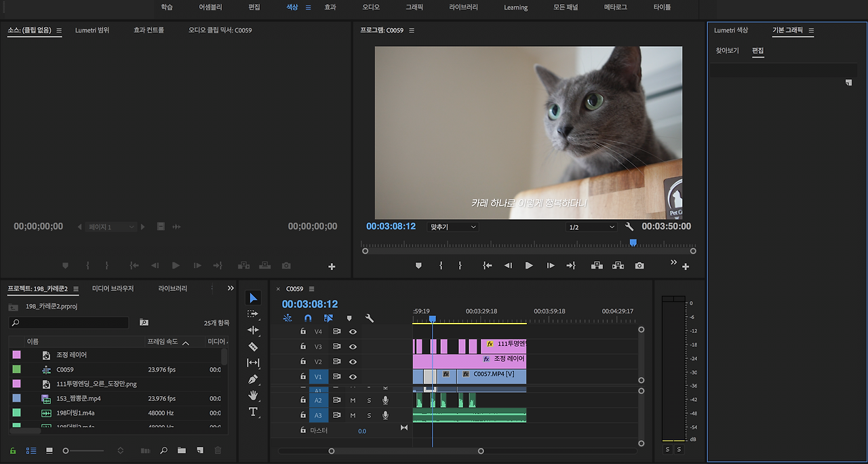Open 효과 컨트롤 tab
868x464 pixels.
(149, 30)
